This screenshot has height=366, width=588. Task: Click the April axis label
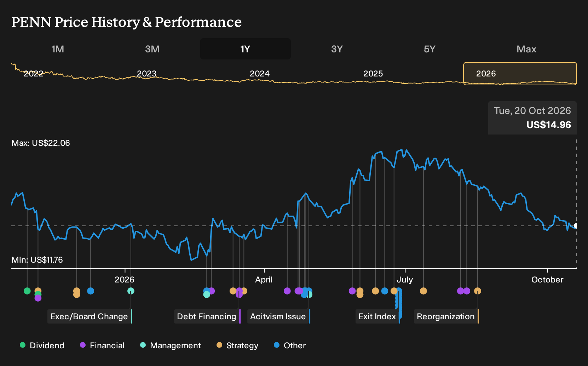pos(264,280)
